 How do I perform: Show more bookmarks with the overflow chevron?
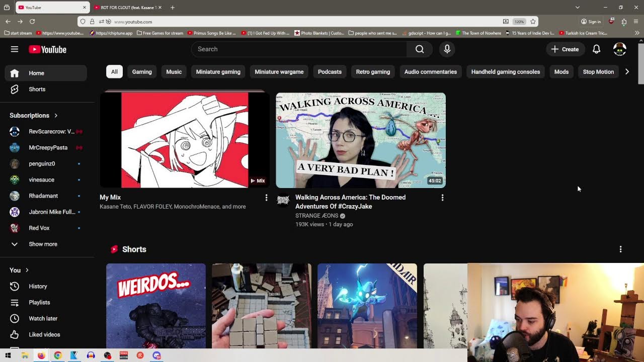637,33
